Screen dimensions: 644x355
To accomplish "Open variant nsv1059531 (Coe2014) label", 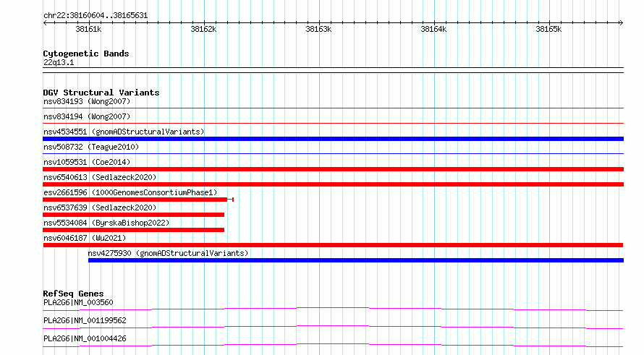I will [87, 162].
